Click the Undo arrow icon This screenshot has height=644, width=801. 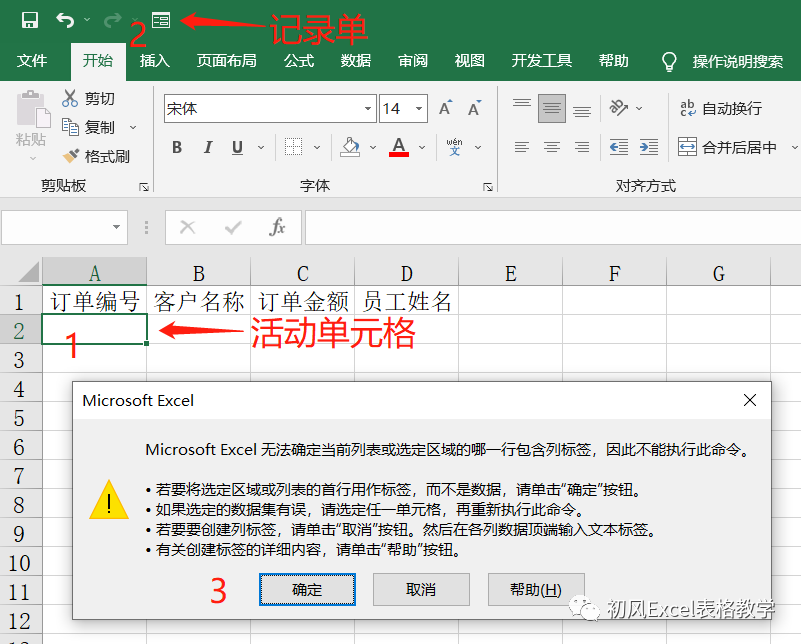pos(65,20)
